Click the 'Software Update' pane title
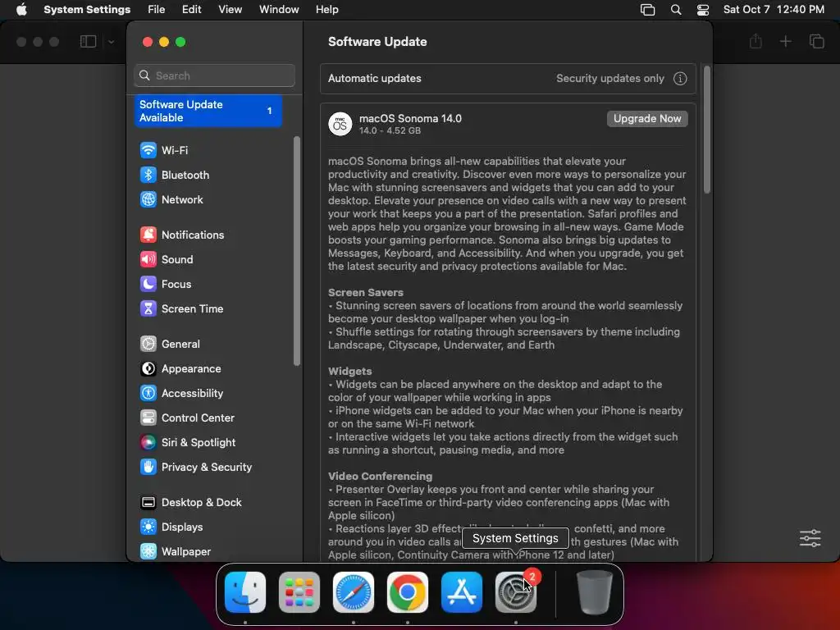Viewport: 840px width, 630px height. pos(377,42)
